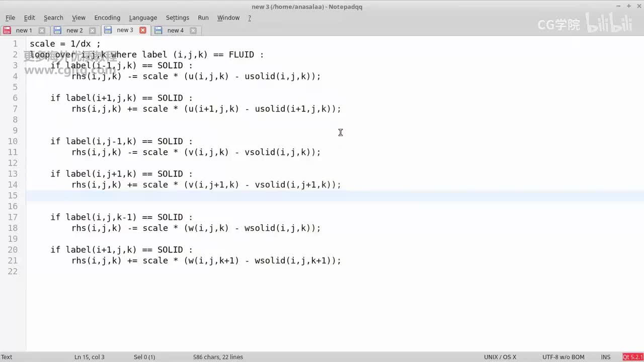Open the Encoding menu
644x362 pixels.
point(107,18)
